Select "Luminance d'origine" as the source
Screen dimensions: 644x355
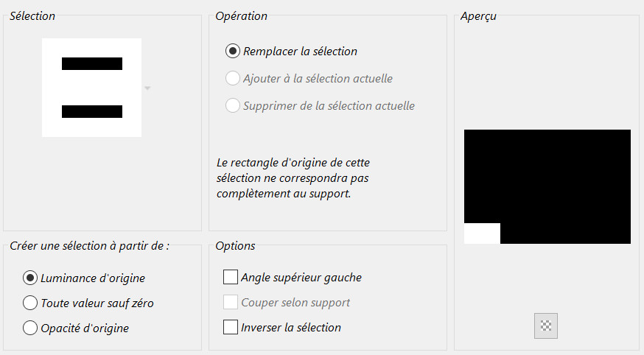pos(30,278)
